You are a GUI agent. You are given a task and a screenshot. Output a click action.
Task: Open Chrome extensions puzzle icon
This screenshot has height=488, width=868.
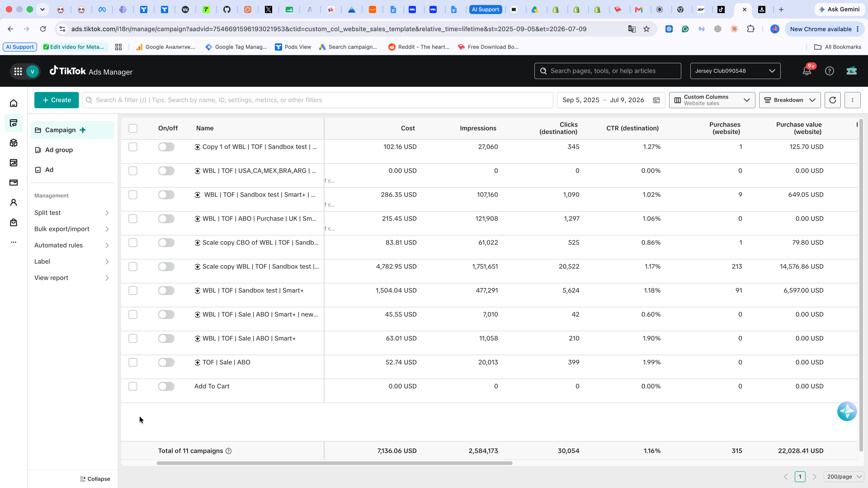coord(751,29)
